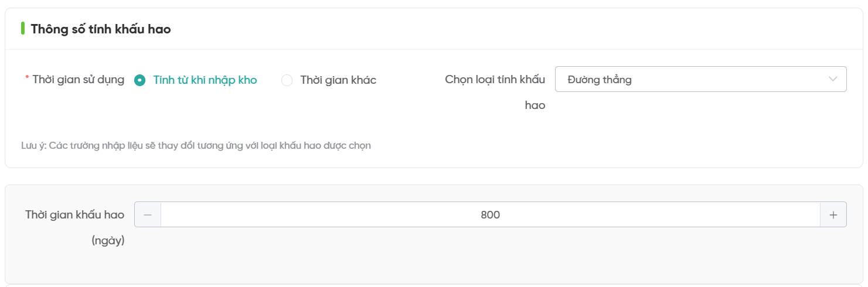Click the chevron arrow in the depreciation type box

click(833, 80)
